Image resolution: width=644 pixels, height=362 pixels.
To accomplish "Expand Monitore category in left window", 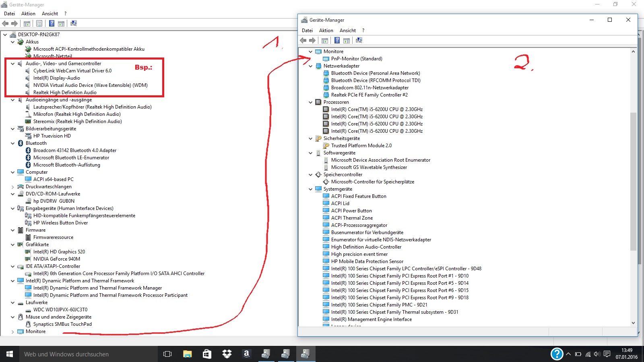I will pos(12,331).
